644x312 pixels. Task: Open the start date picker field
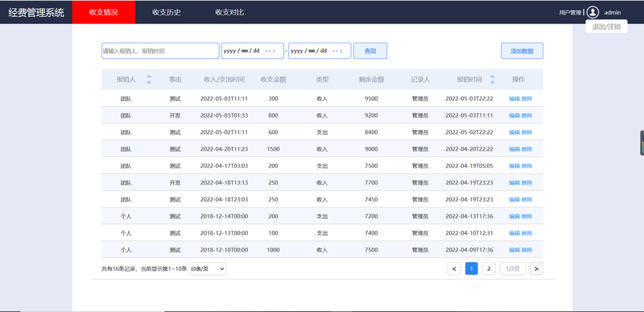(x=253, y=51)
